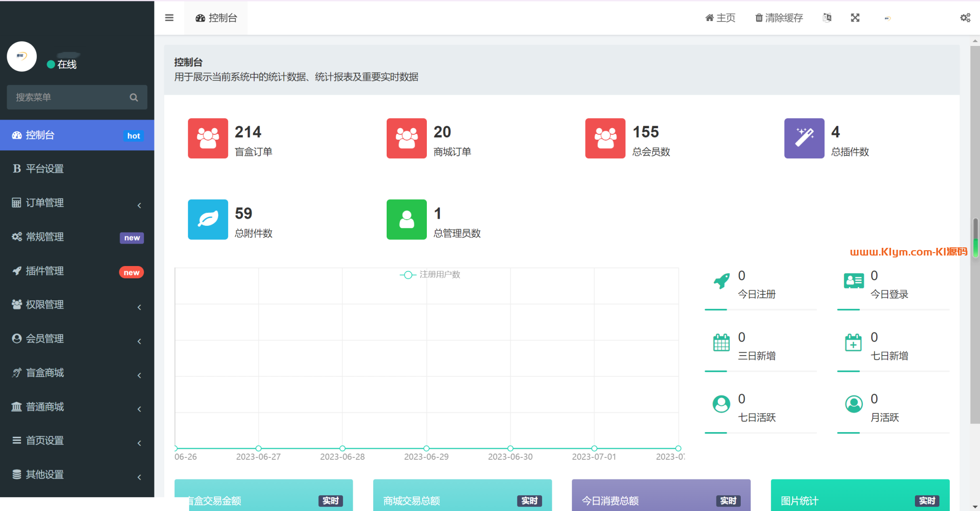Click the purple magic wand 总插件数 icon

coord(804,138)
